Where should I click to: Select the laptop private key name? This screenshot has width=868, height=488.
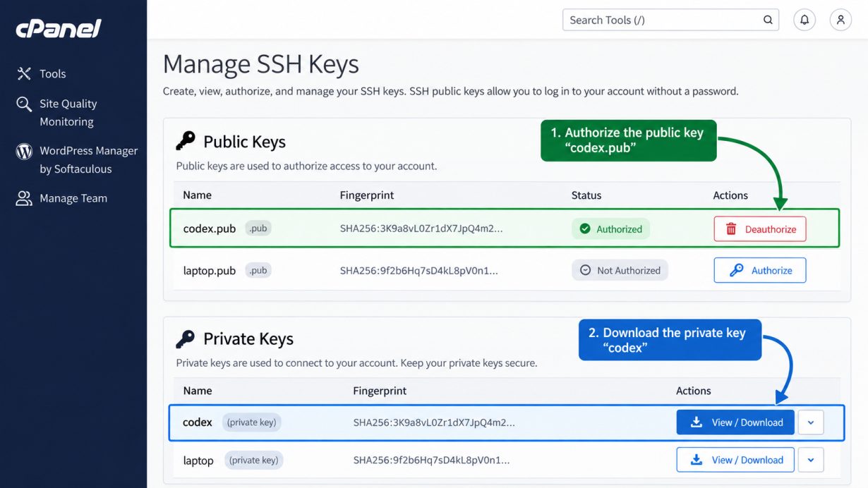click(x=198, y=460)
